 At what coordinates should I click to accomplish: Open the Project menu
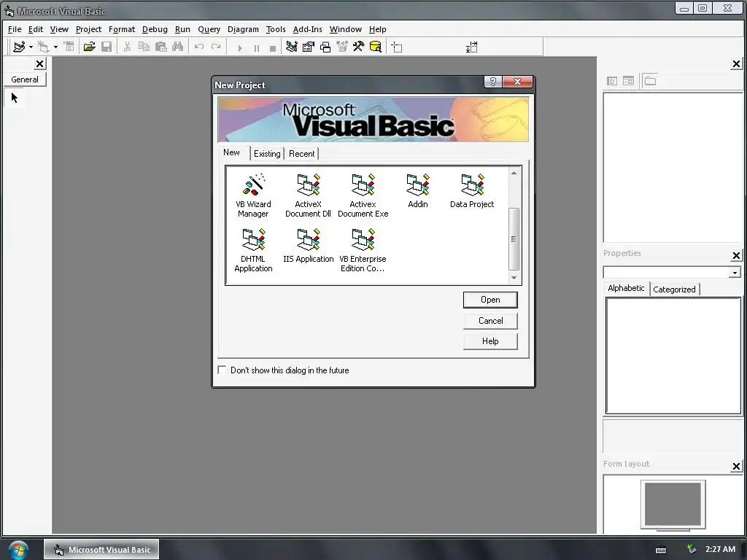tap(88, 29)
